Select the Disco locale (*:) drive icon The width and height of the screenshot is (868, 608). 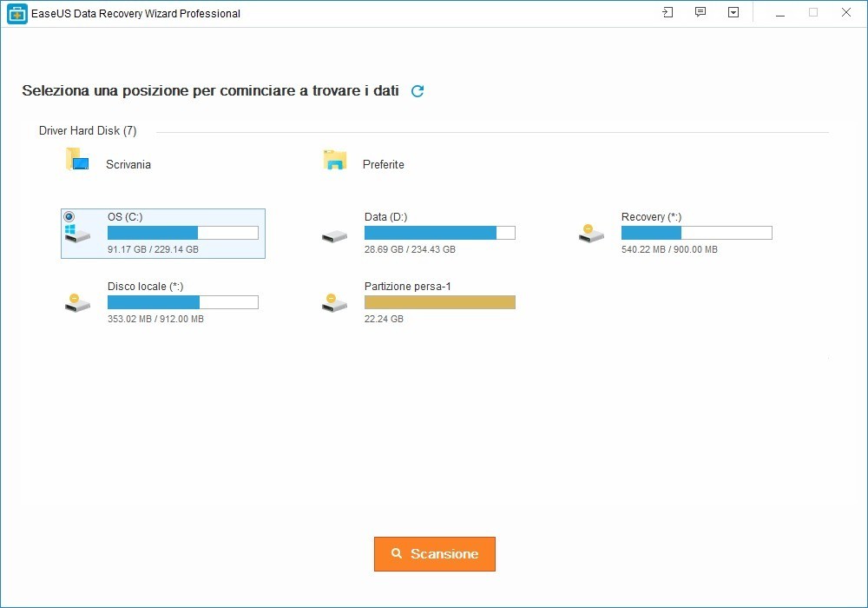point(77,302)
